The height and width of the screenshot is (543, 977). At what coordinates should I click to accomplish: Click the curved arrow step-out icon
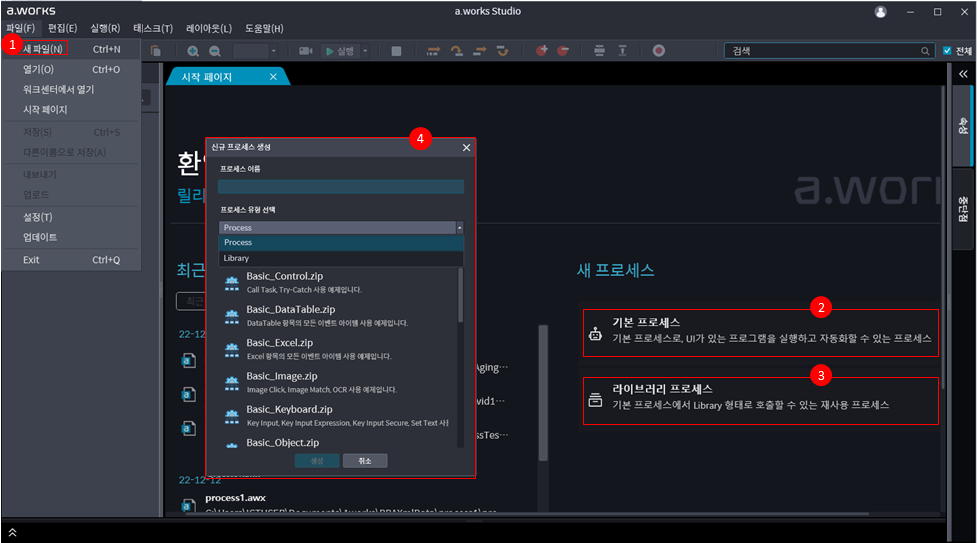click(x=502, y=51)
